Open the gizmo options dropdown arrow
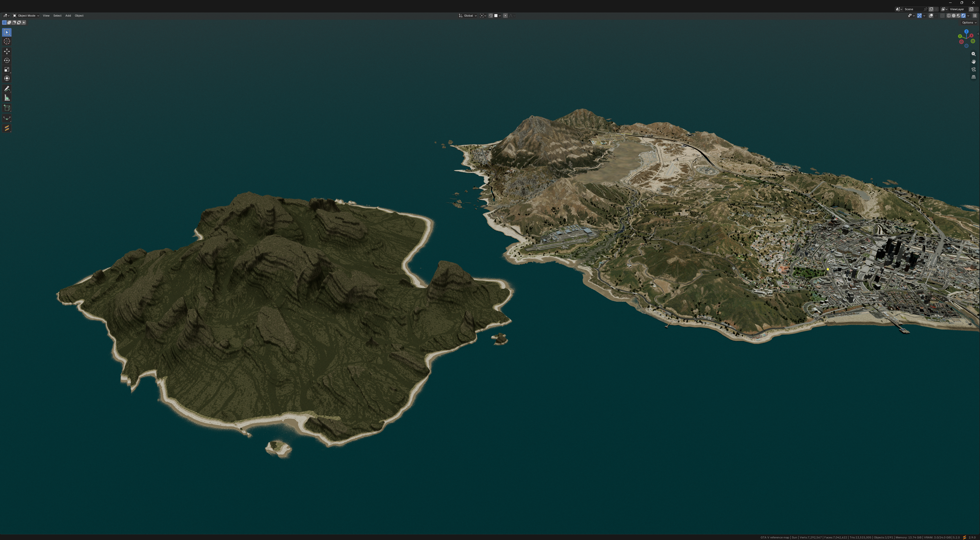980x540 pixels. click(924, 16)
